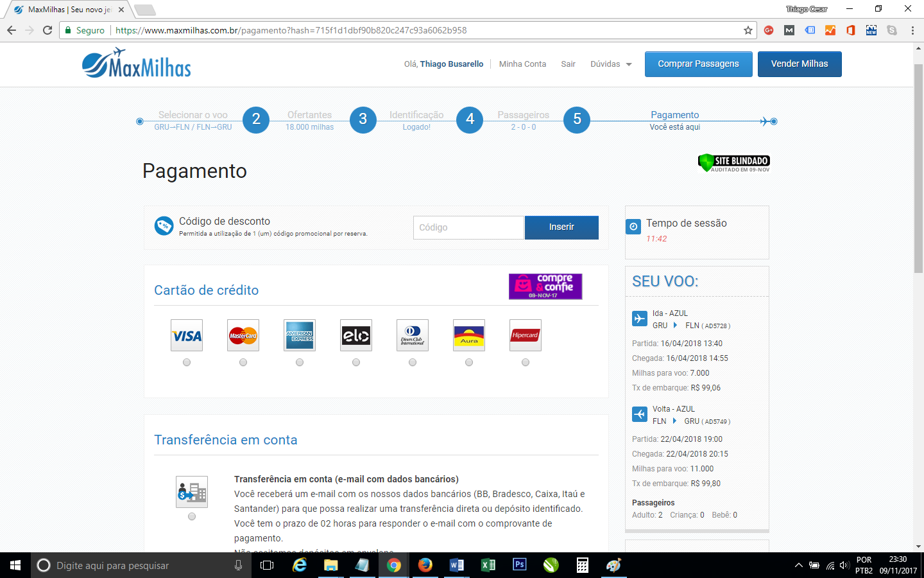Open Task View from taskbar
The image size is (924, 578).
(267, 565)
